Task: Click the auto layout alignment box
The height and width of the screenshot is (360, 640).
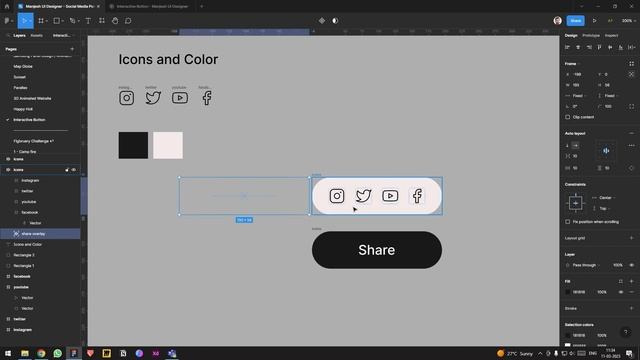Action: pos(606,151)
